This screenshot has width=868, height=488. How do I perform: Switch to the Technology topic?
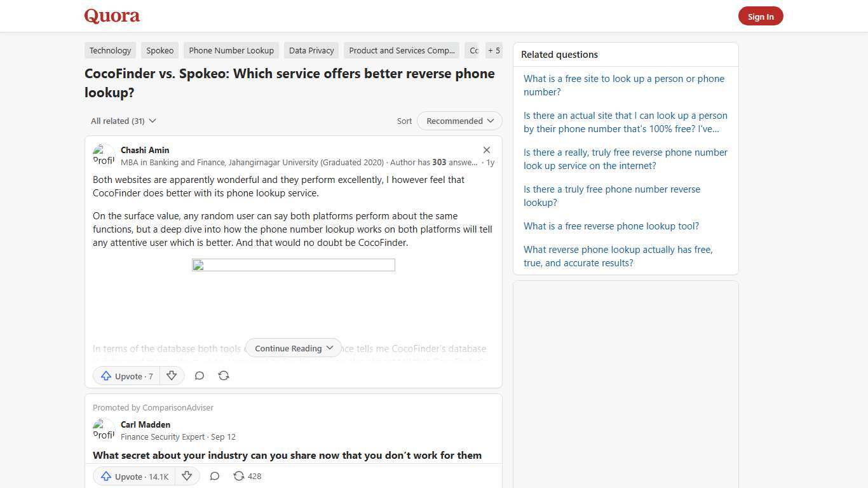[110, 50]
